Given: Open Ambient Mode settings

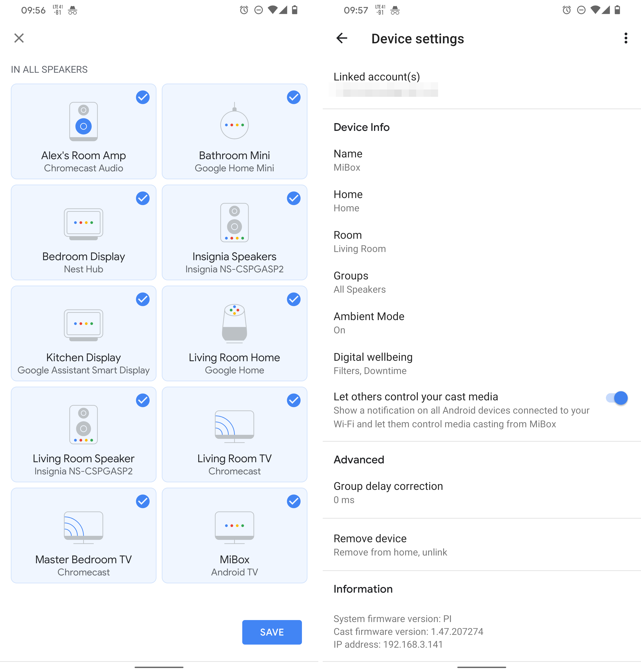Looking at the screenshot, I should (482, 323).
